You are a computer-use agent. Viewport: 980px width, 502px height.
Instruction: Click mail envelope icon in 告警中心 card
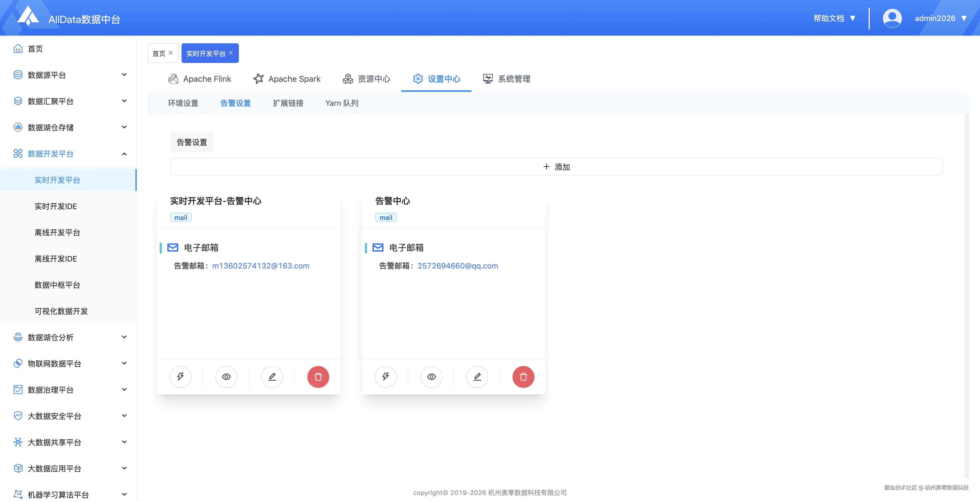378,248
